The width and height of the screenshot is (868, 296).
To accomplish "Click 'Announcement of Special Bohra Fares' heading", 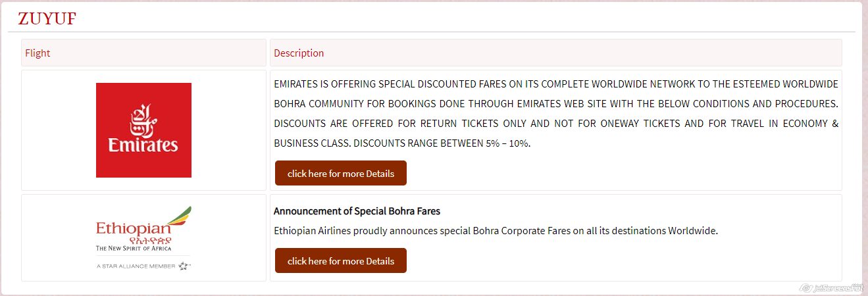I will pos(357,211).
